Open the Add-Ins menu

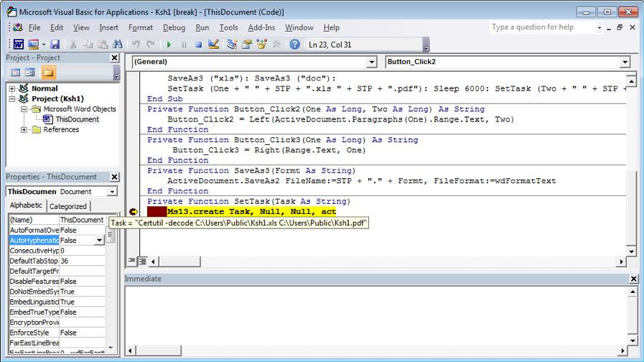coord(261,28)
